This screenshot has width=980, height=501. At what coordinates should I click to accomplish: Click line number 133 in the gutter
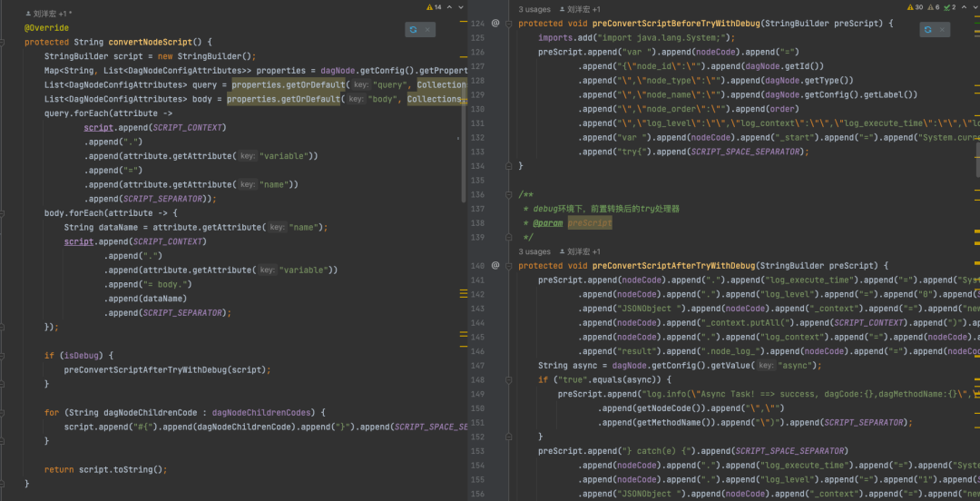click(477, 152)
